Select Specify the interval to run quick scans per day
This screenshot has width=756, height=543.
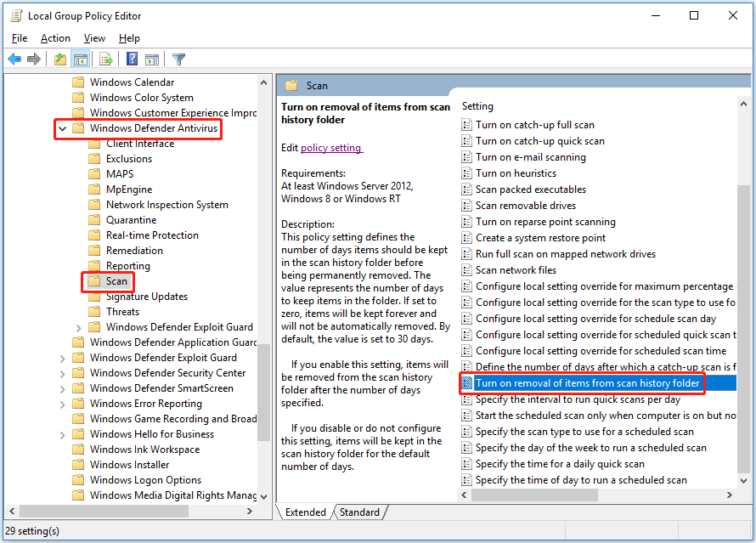tap(578, 399)
